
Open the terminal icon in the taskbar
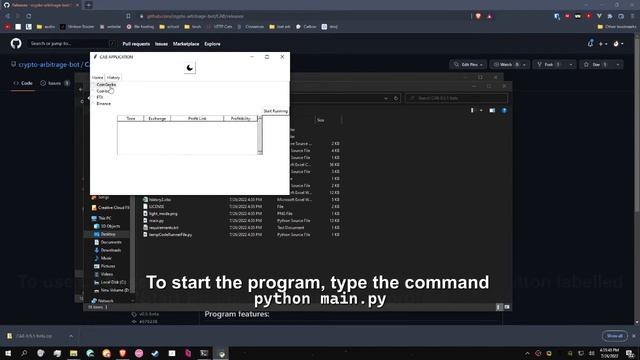pyautogui.click(x=204, y=353)
